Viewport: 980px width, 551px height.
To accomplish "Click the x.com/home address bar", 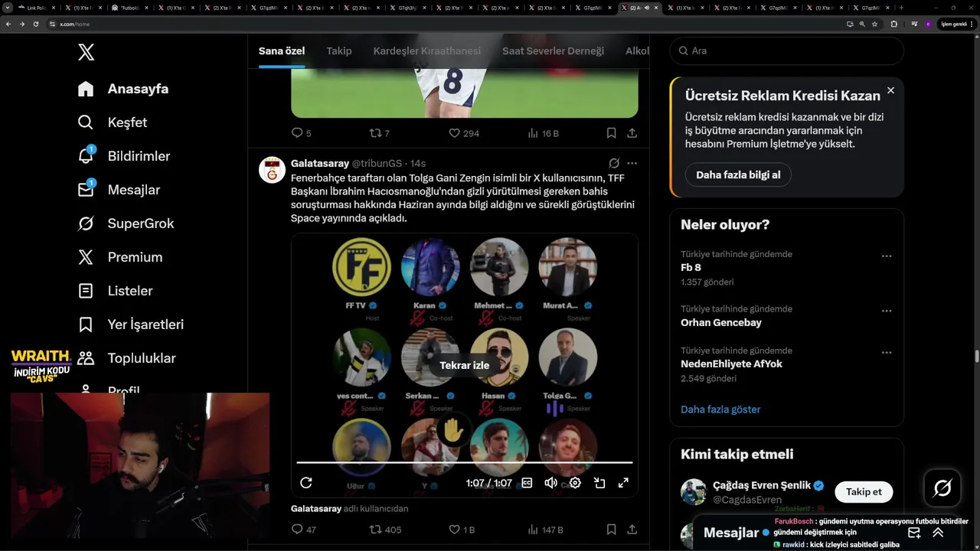I will click(x=444, y=24).
